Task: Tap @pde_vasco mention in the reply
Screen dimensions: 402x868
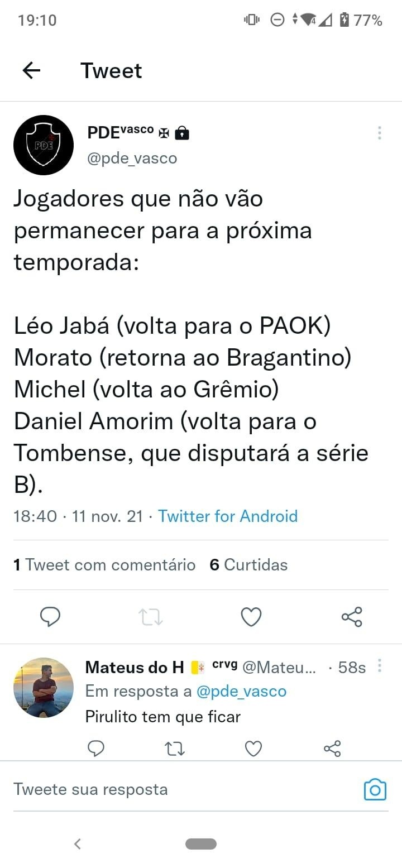Action: tap(241, 691)
